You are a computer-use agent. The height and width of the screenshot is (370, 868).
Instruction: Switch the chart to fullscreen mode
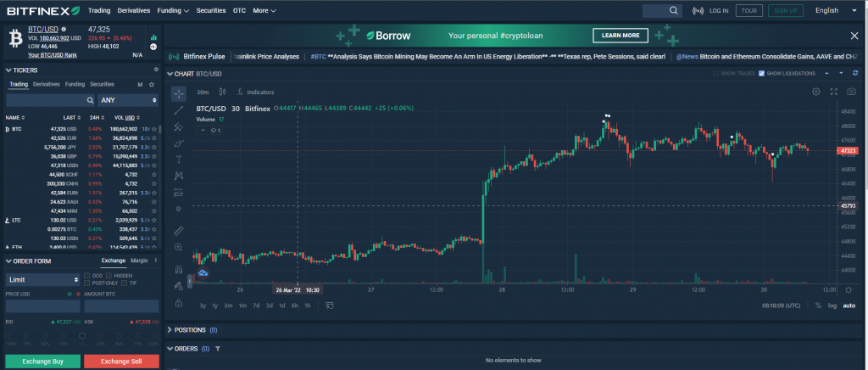[834, 92]
